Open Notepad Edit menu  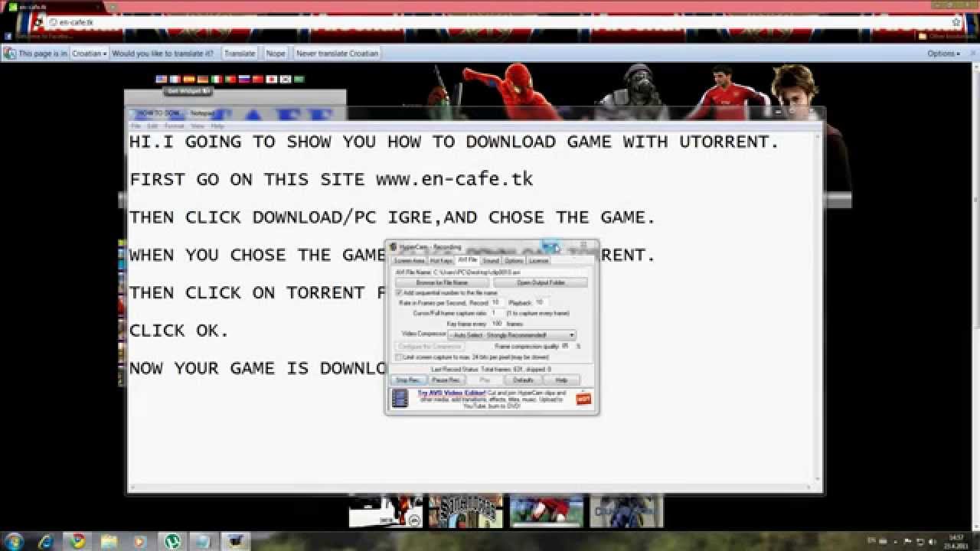coord(152,126)
